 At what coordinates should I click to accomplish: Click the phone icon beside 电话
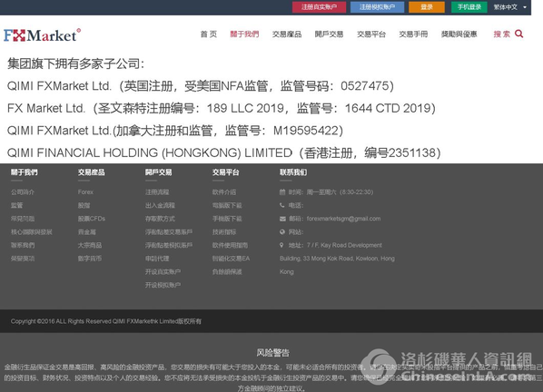282,205
